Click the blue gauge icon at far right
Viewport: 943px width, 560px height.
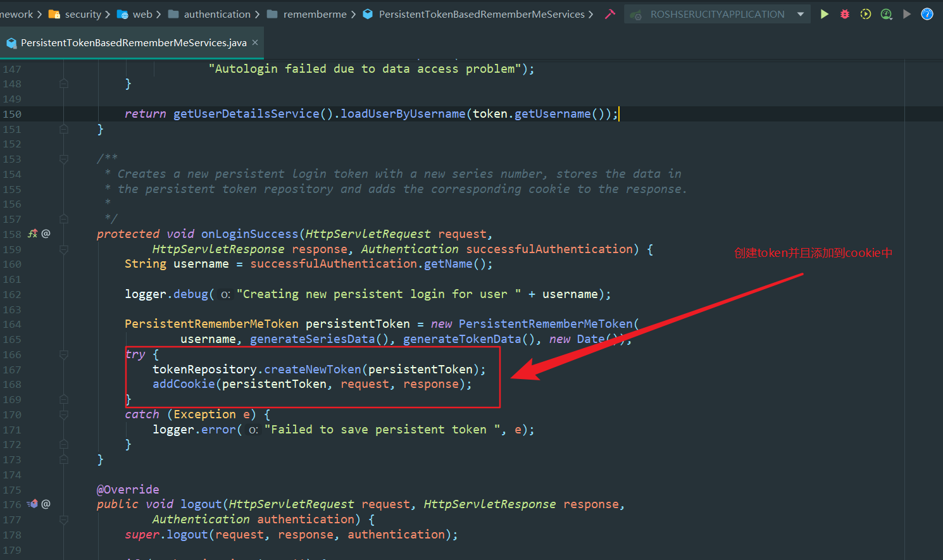coord(927,14)
